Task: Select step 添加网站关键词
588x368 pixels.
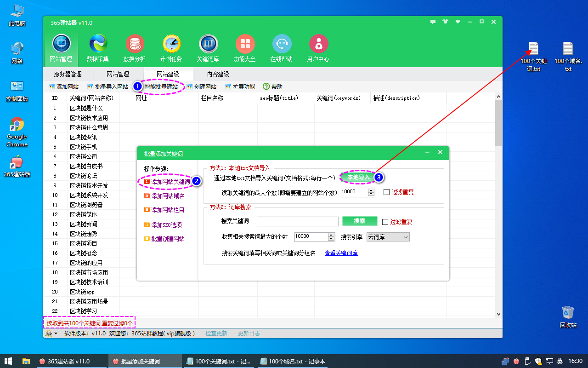Action: pyautogui.click(x=167, y=182)
